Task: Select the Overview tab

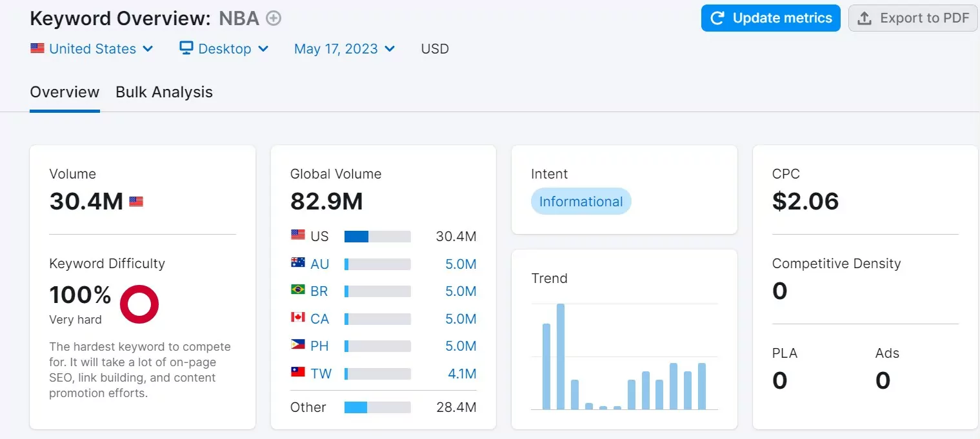Action: point(65,92)
